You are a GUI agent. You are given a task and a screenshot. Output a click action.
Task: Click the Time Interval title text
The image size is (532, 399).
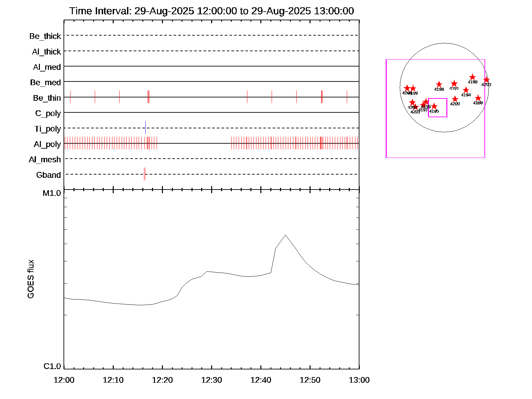click(x=211, y=11)
